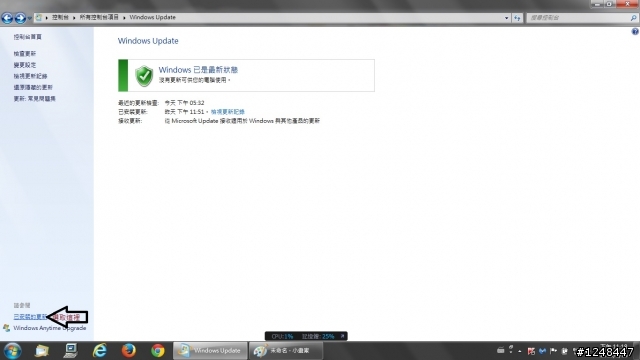Open the updates FAQ sidebar link
Image resolution: width=640 pixels, height=360 pixels.
34,98
